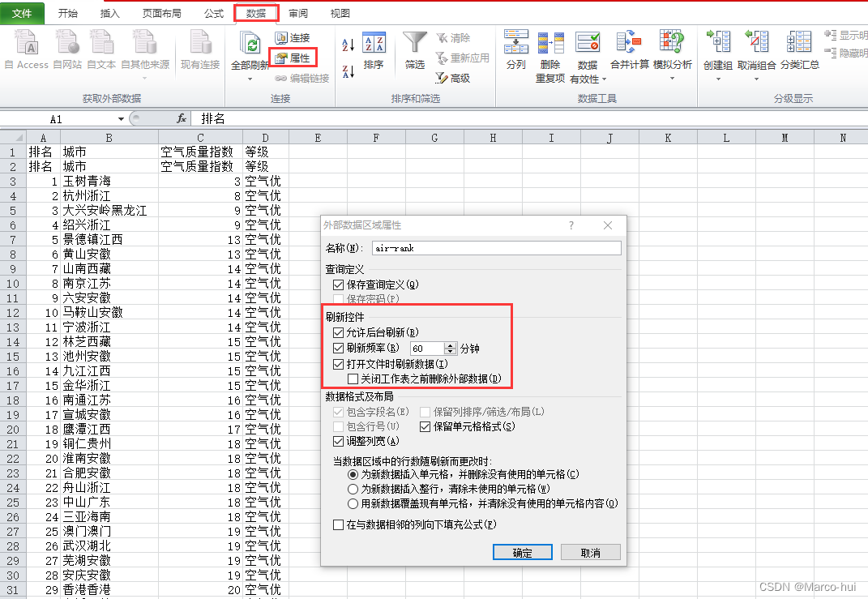Expand 全部刷新 dropdown arrow
This screenshot has width=868, height=599.
tap(250, 79)
